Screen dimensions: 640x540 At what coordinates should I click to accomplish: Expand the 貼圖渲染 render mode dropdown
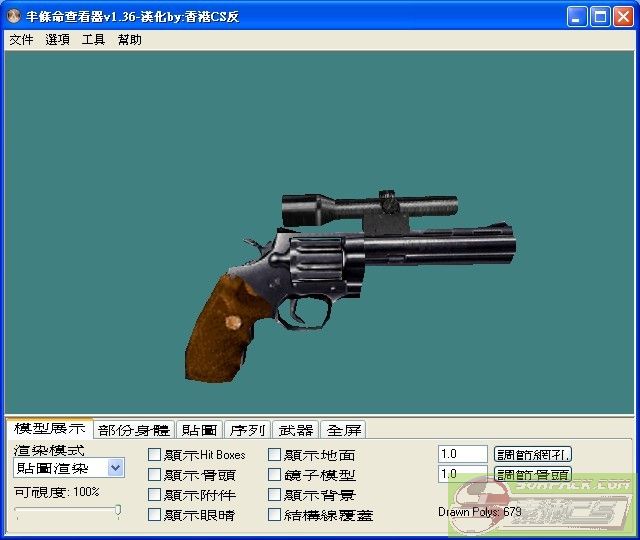coord(115,468)
